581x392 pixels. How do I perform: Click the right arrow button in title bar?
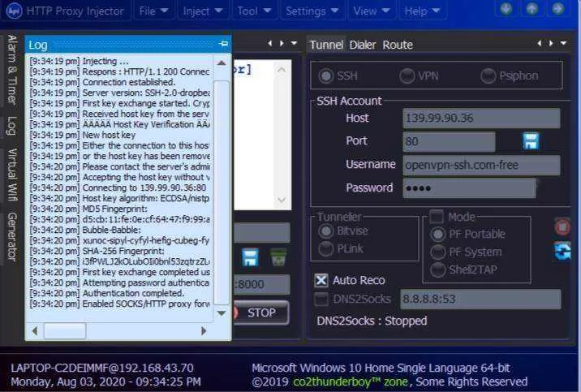(557, 8)
